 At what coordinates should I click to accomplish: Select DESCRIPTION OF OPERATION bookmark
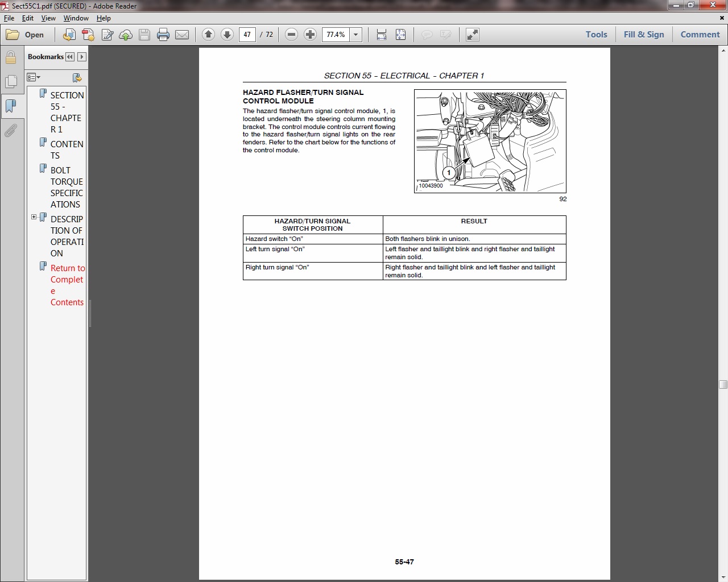click(x=67, y=236)
